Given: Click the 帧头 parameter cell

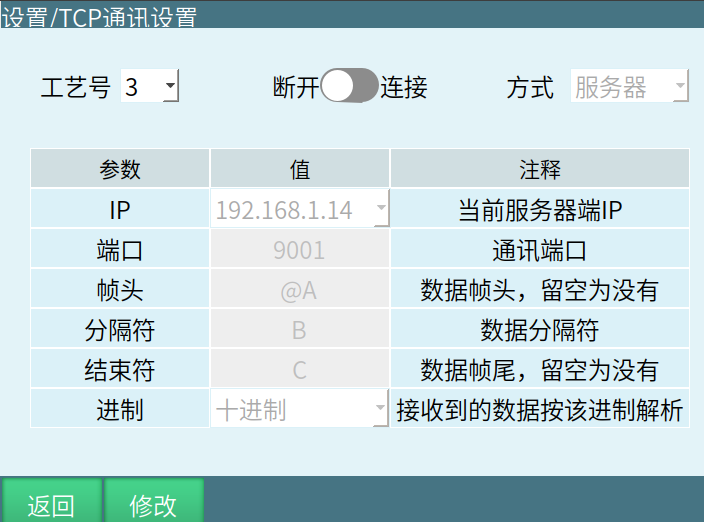Looking at the screenshot, I should click(x=120, y=289).
